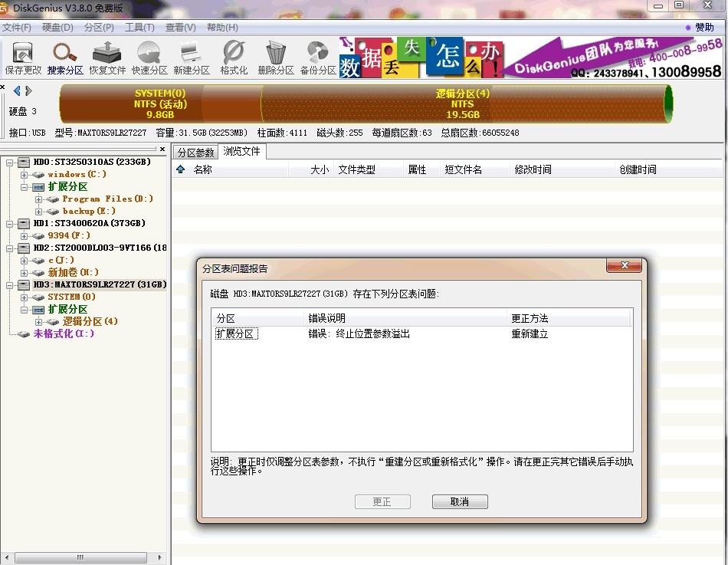Expand the 逻辑分区(4) tree node
This screenshot has width=728, height=565.
pyautogui.click(x=39, y=322)
